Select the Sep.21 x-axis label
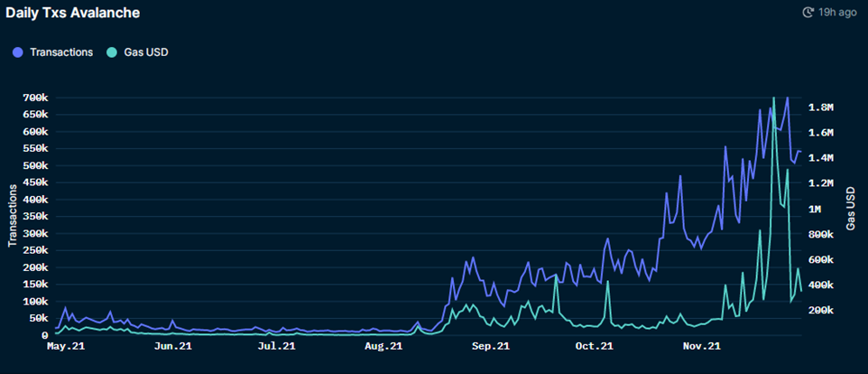 [x=490, y=346]
